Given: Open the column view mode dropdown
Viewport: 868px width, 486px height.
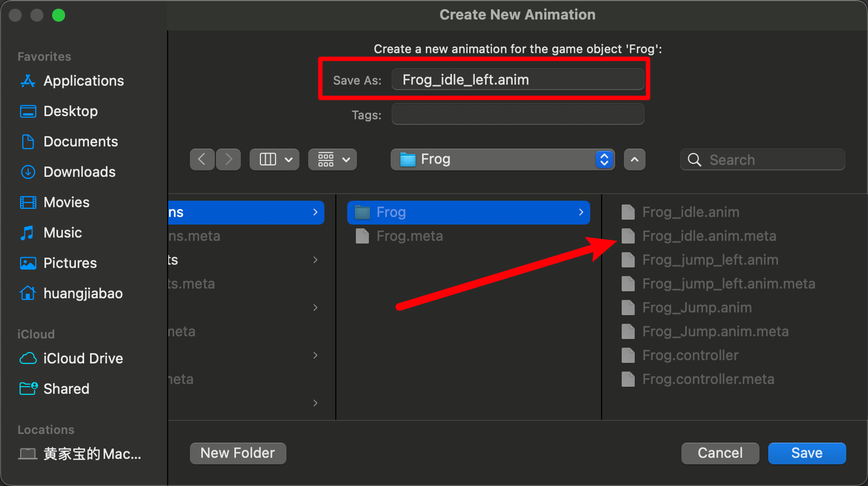Looking at the screenshot, I should tap(275, 159).
